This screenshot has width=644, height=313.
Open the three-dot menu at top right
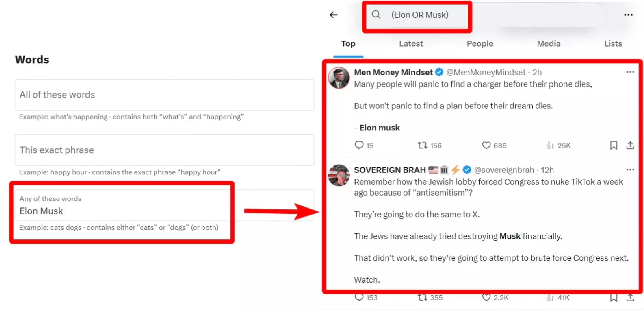pyautogui.click(x=628, y=14)
